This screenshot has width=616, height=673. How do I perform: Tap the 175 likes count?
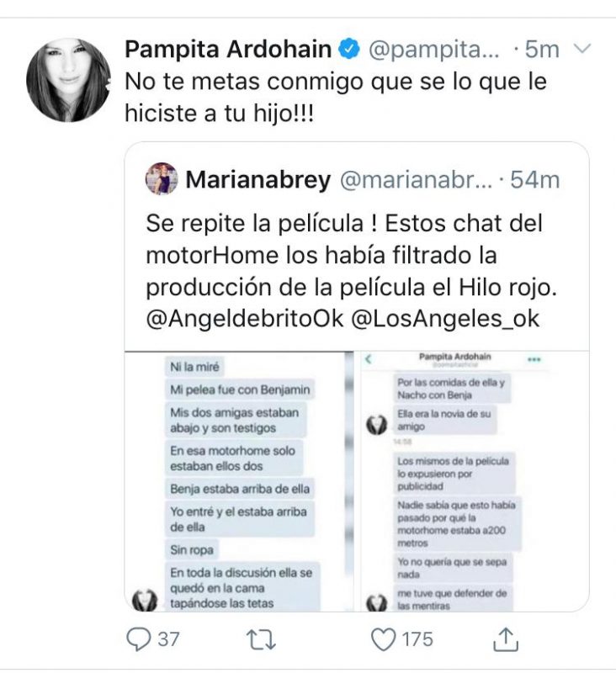coord(416,639)
